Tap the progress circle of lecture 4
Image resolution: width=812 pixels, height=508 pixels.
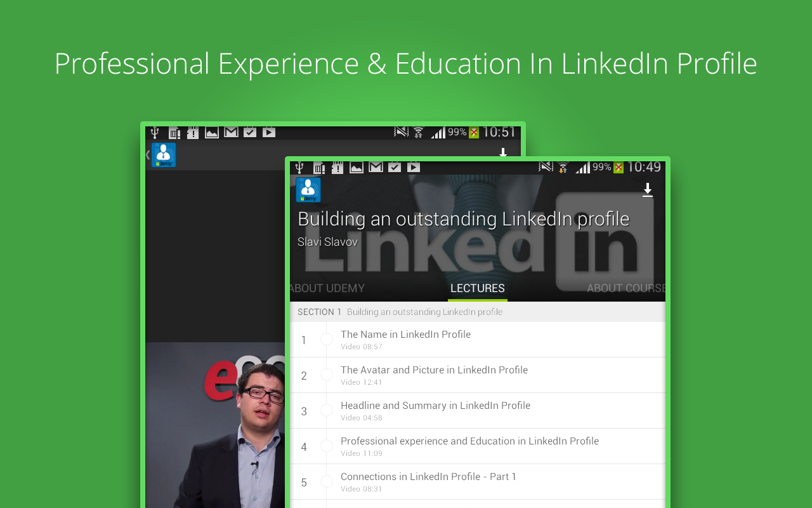327,446
